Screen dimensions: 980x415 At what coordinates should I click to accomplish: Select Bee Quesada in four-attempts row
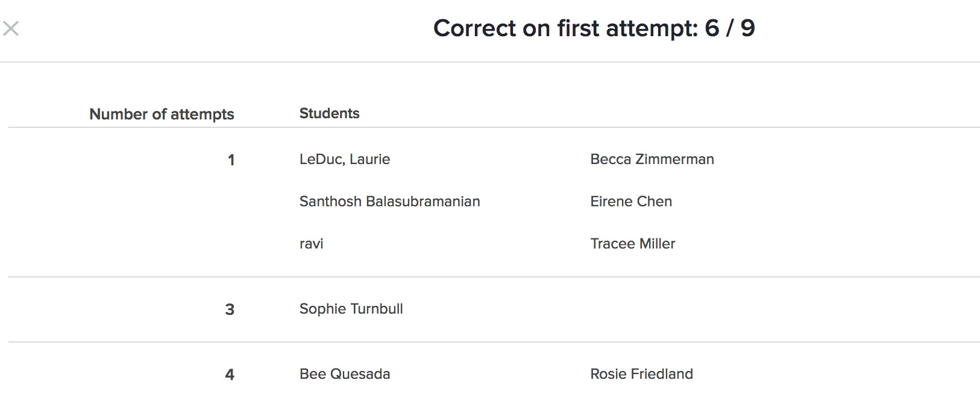click(x=344, y=374)
